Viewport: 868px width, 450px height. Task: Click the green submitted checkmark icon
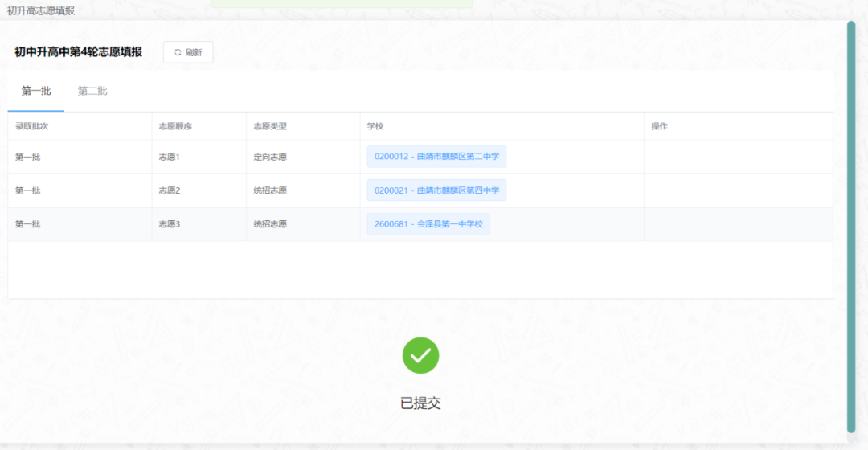(420, 355)
